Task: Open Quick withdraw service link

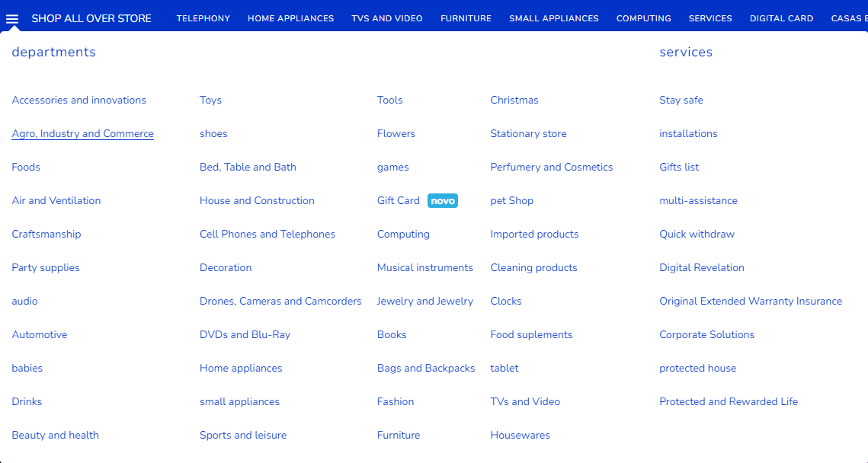Action: tap(697, 234)
